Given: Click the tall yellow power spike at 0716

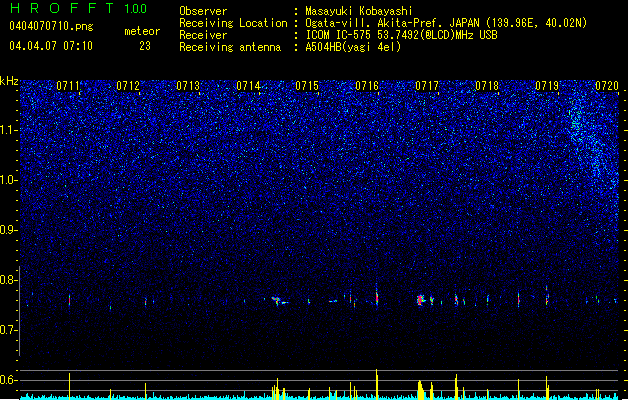Looking at the screenshot, I should coord(377,384).
